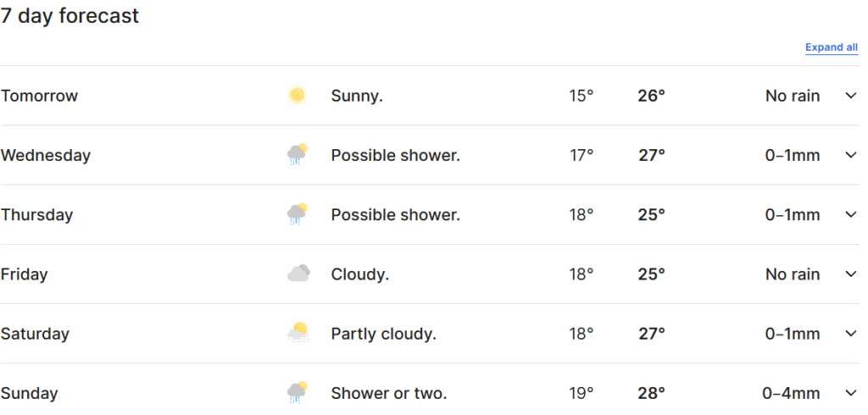Expand the Tomorrow forecast chevron
This screenshot has height=415, width=868.
[x=851, y=96]
